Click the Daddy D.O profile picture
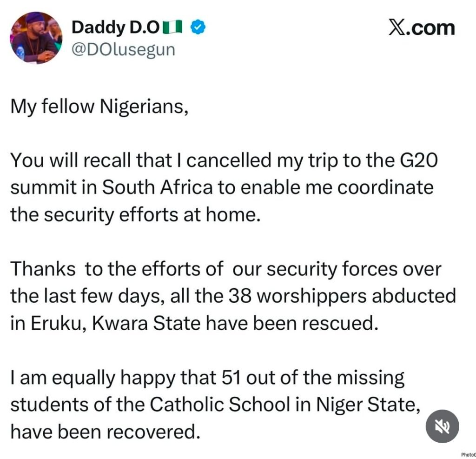The image size is (476, 459). point(37,37)
